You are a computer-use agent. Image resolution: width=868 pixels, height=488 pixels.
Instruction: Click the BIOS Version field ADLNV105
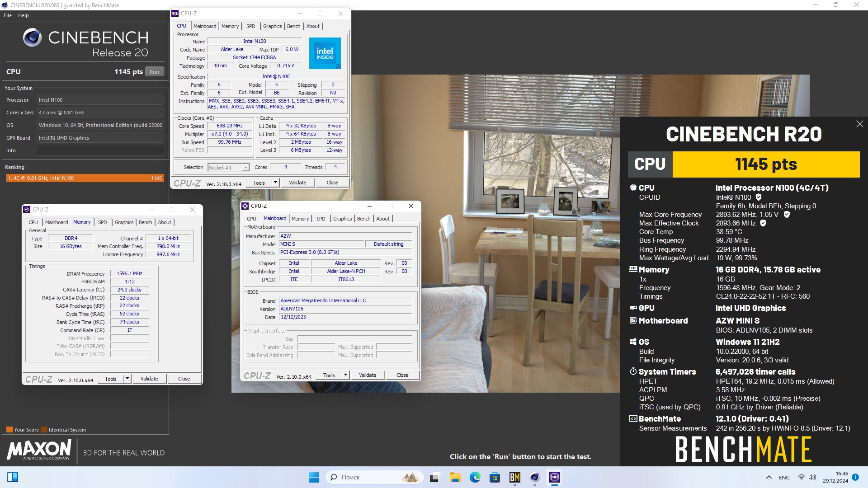345,309
